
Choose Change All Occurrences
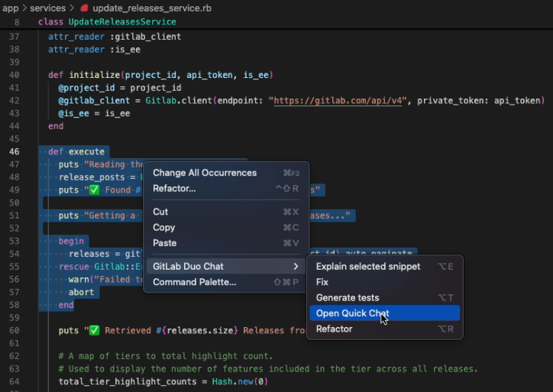[204, 173]
